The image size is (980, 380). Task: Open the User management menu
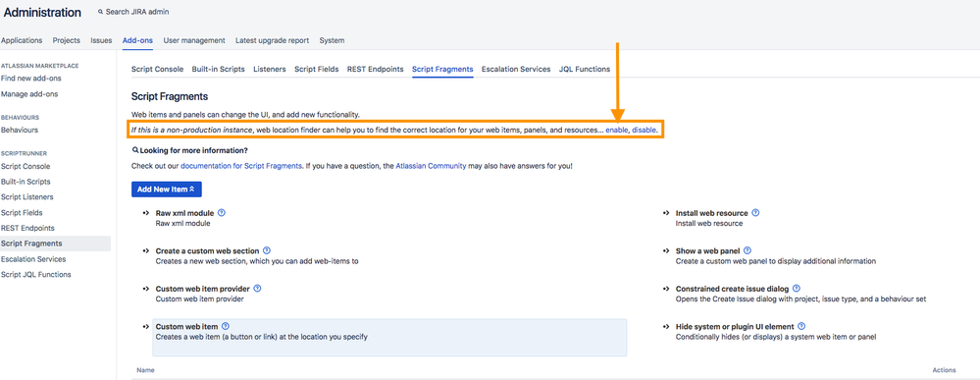(x=194, y=40)
